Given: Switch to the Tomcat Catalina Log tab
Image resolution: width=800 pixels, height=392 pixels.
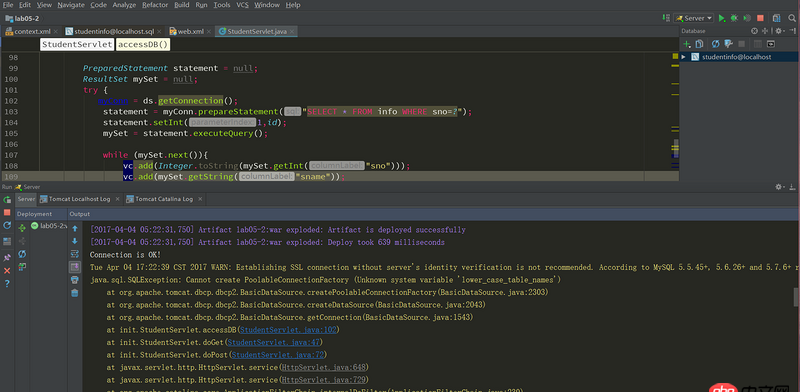Looking at the screenshot, I should coord(160,199).
